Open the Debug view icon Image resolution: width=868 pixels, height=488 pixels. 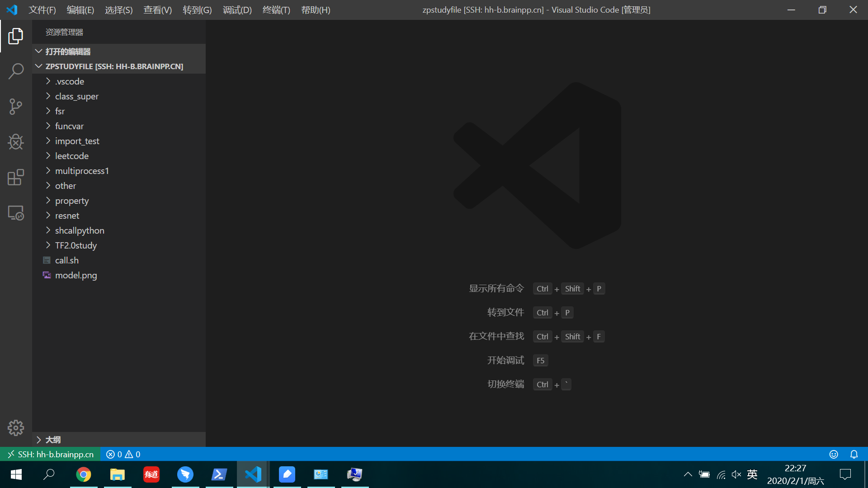pyautogui.click(x=16, y=142)
